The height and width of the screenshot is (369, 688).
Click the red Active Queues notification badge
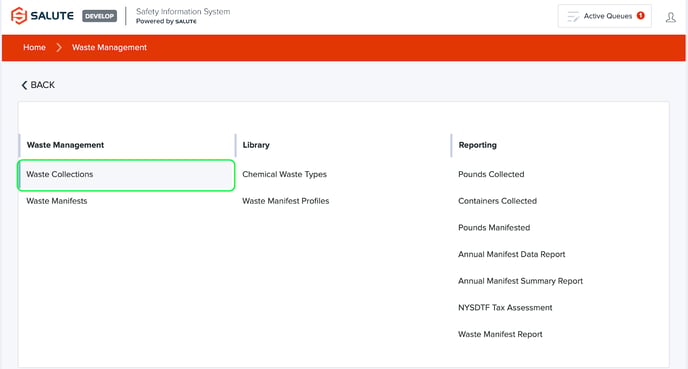click(x=641, y=15)
